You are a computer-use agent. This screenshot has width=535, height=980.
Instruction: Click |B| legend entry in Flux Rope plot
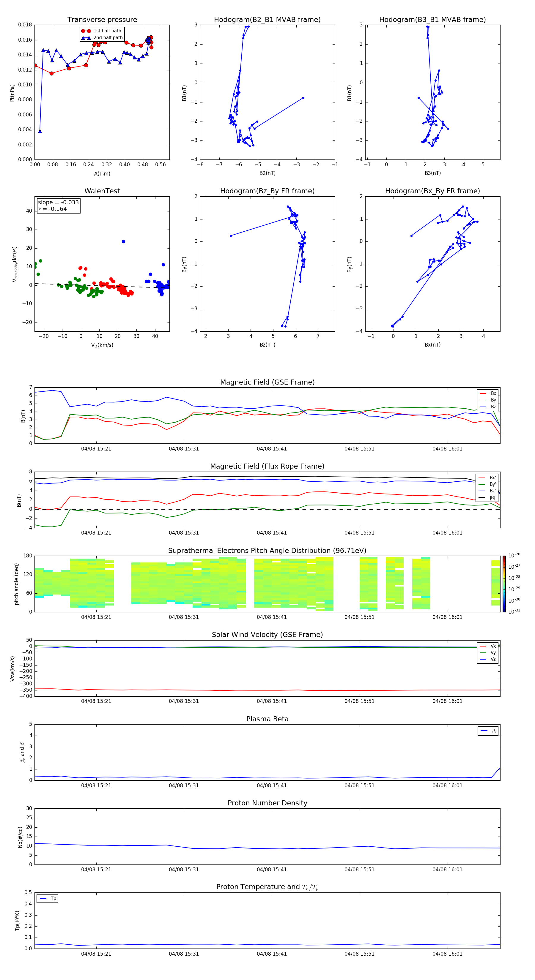pyautogui.click(x=488, y=498)
